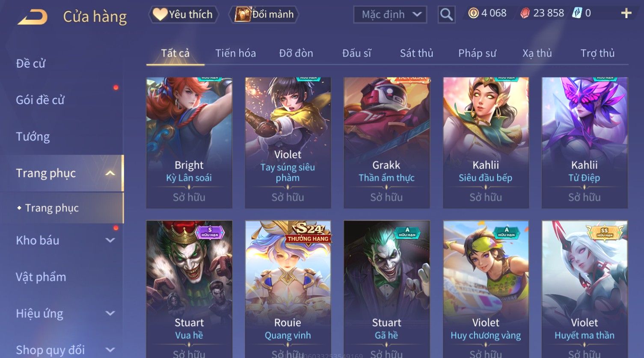Screen dimensions: 644x358
Task: Tap the gold coin balance icon
Action: click(x=473, y=13)
